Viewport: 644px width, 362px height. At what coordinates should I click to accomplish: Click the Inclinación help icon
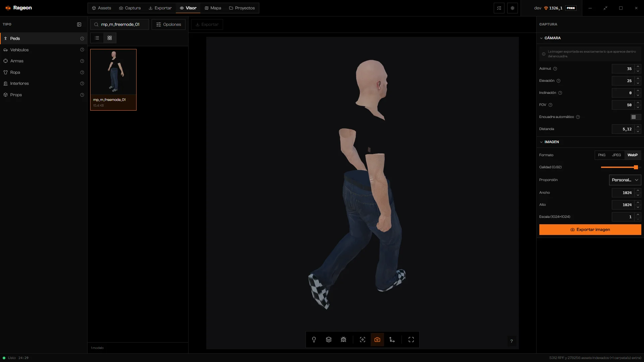tap(560, 93)
